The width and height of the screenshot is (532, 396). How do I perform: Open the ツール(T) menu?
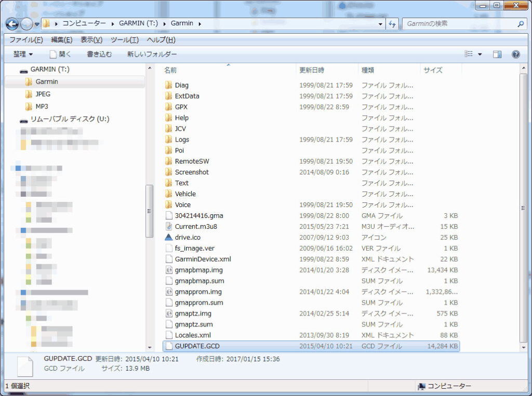(125, 40)
